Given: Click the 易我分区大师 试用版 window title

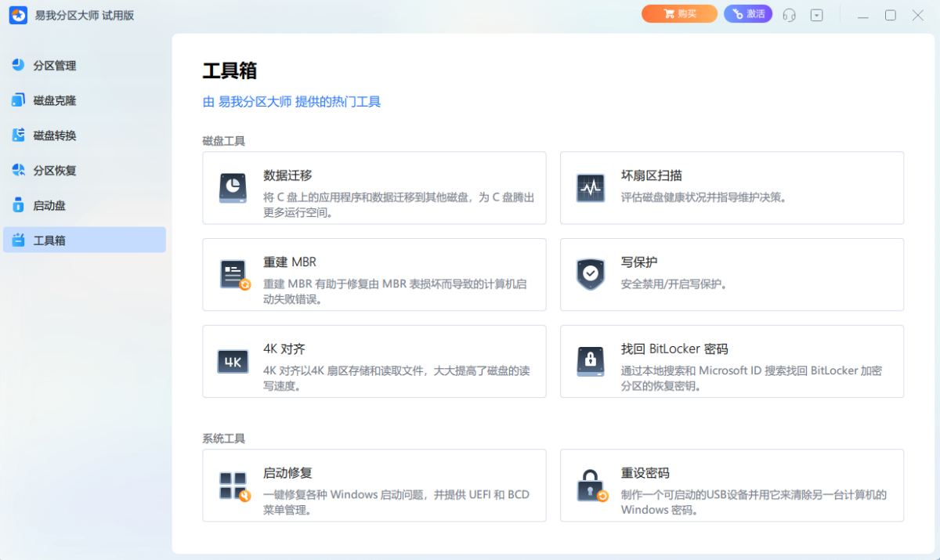Looking at the screenshot, I should 85,15.
